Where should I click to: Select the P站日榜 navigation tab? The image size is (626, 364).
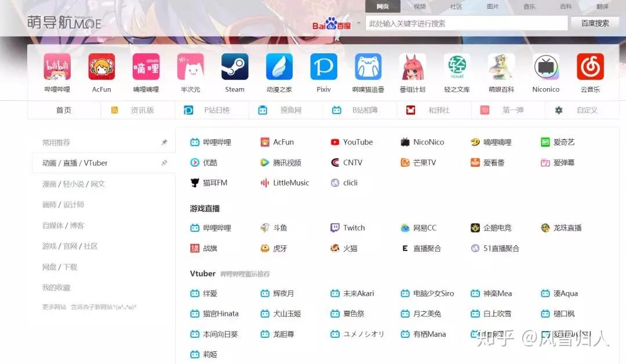click(212, 110)
